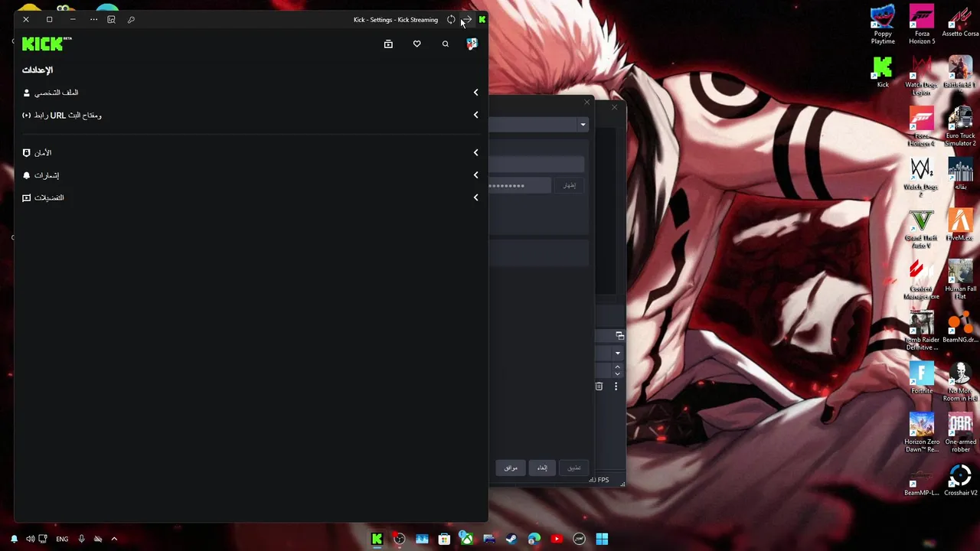Click the Kick icon in the taskbar
Screen dimensions: 980x551
click(x=377, y=539)
